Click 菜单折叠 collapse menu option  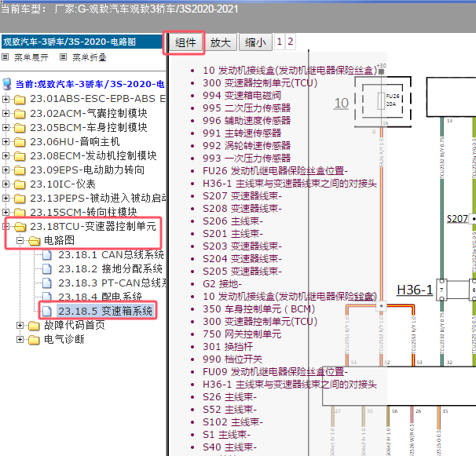90,57
